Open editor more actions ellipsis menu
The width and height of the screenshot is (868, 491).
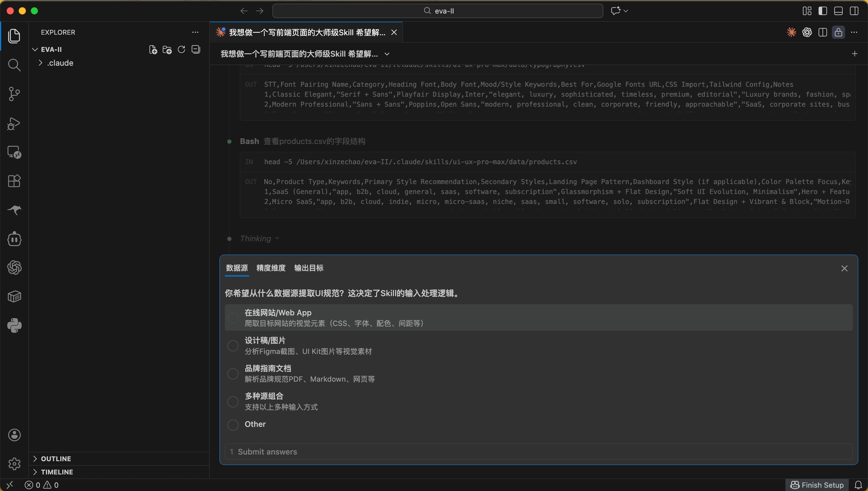(x=854, y=32)
